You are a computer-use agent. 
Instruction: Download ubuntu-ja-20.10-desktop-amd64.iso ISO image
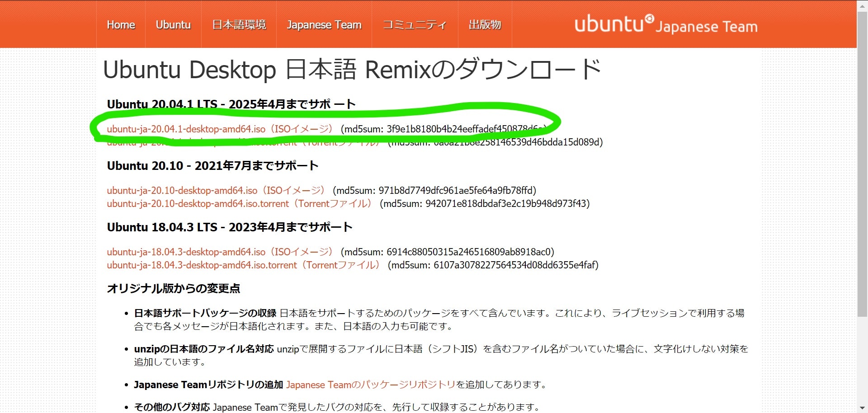pyautogui.click(x=216, y=190)
